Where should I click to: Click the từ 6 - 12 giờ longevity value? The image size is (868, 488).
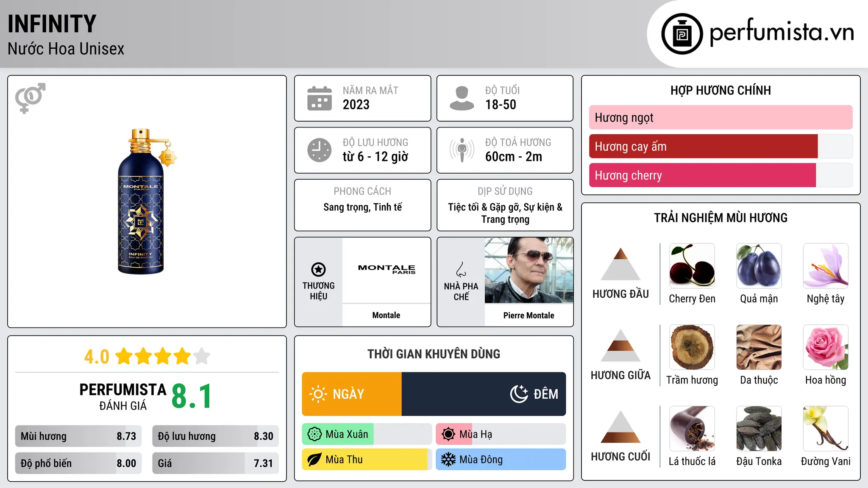(x=376, y=157)
